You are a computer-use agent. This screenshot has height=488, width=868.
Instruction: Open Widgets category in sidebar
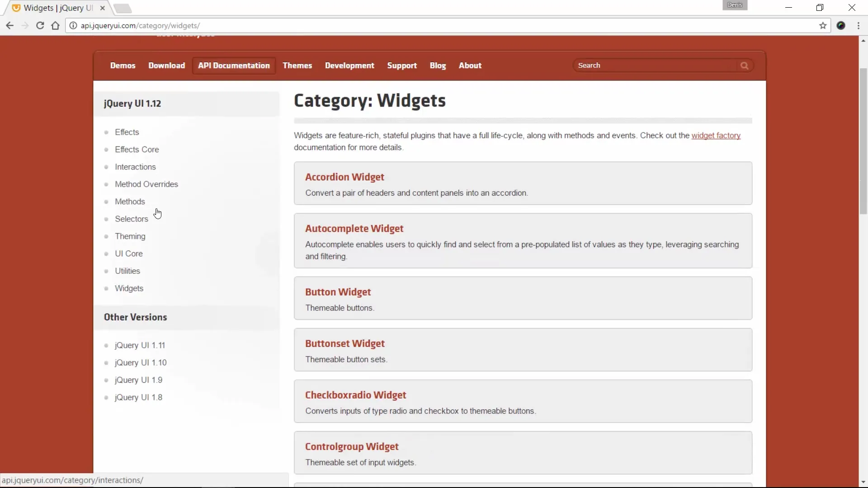tap(129, 288)
